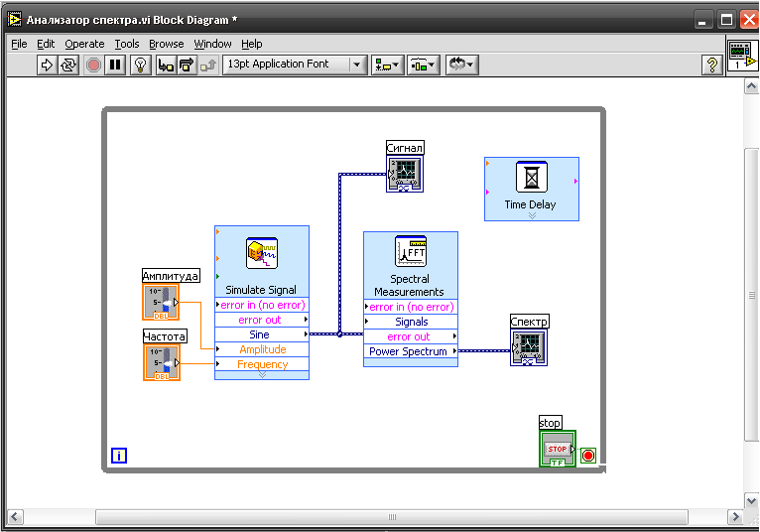Open the Help menu

[x=252, y=44]
